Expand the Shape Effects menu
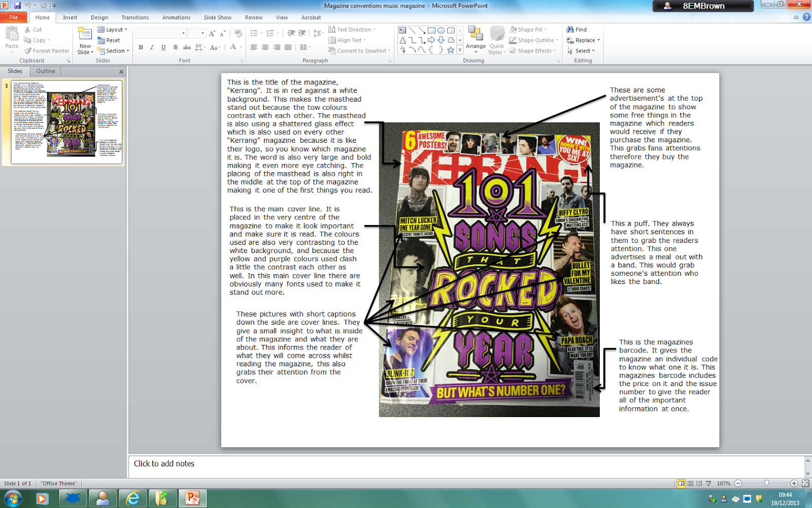This screenshot has width=812, height=508. click(532, 50)
